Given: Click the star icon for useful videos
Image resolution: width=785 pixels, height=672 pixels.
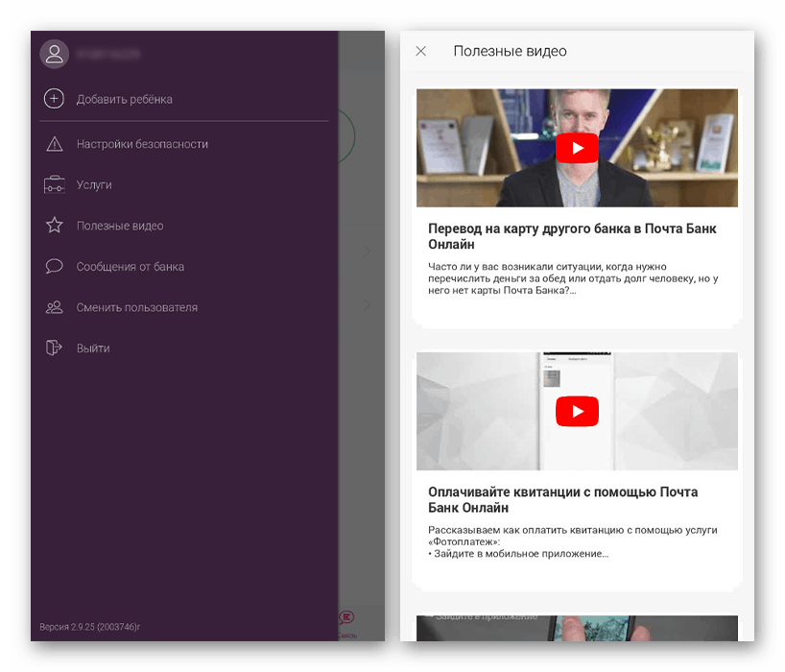Looking at the screenshot, I should tap(54, 226).
